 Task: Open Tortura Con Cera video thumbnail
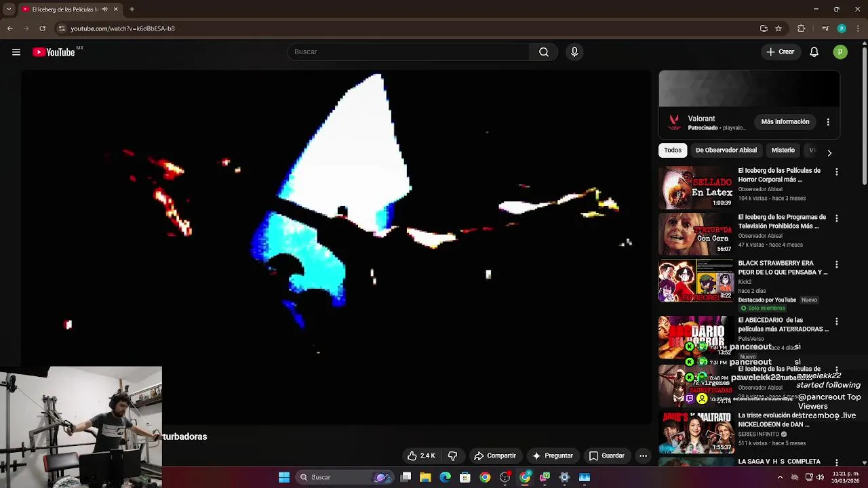point(696,234)
